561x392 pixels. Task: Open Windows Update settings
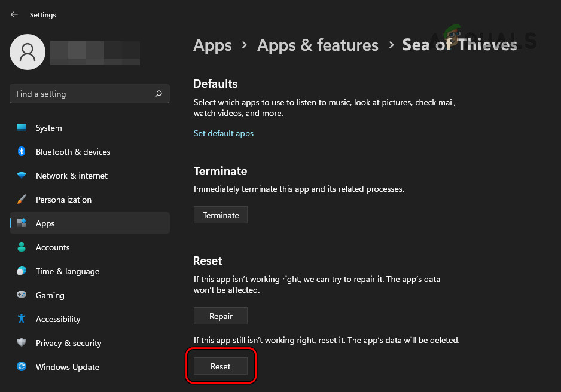click(x=67, y=366)
